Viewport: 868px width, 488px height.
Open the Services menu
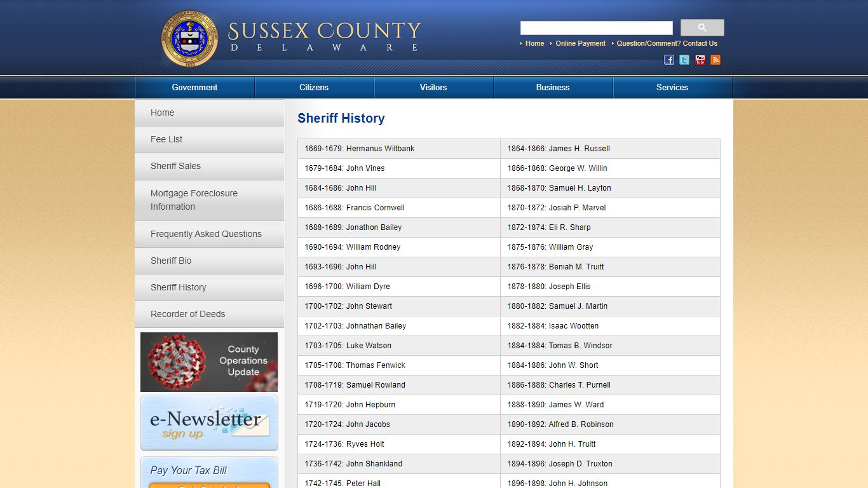click(672, 88)
